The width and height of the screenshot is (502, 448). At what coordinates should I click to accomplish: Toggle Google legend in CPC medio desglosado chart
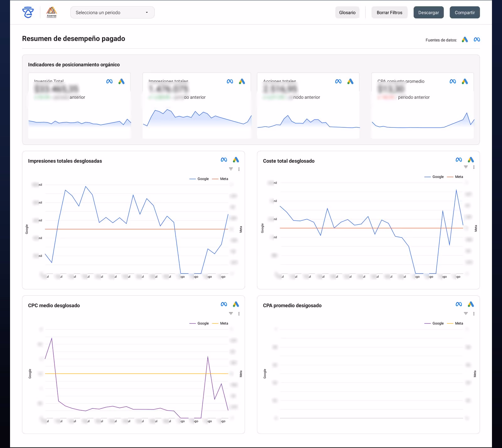199,323
